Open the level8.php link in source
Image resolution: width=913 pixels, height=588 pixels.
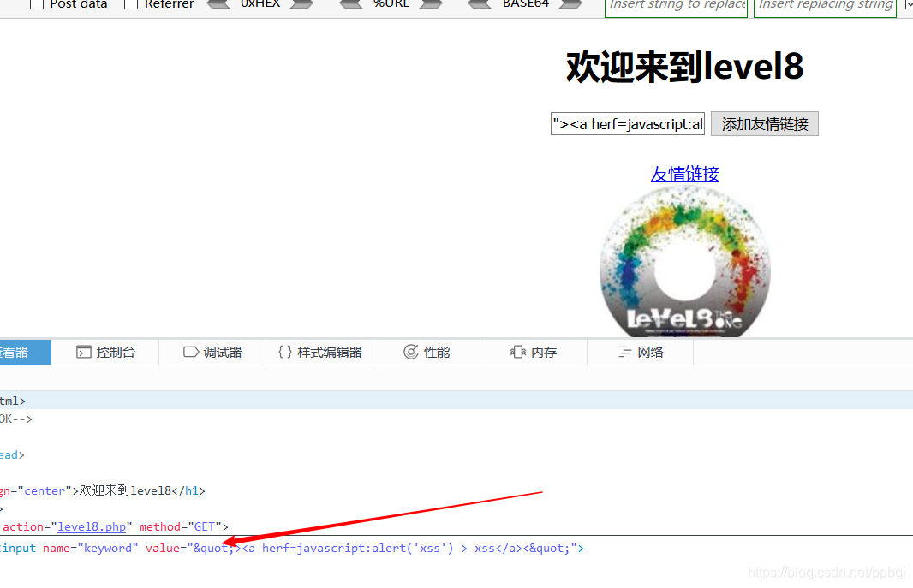click(x=92, y=526)
